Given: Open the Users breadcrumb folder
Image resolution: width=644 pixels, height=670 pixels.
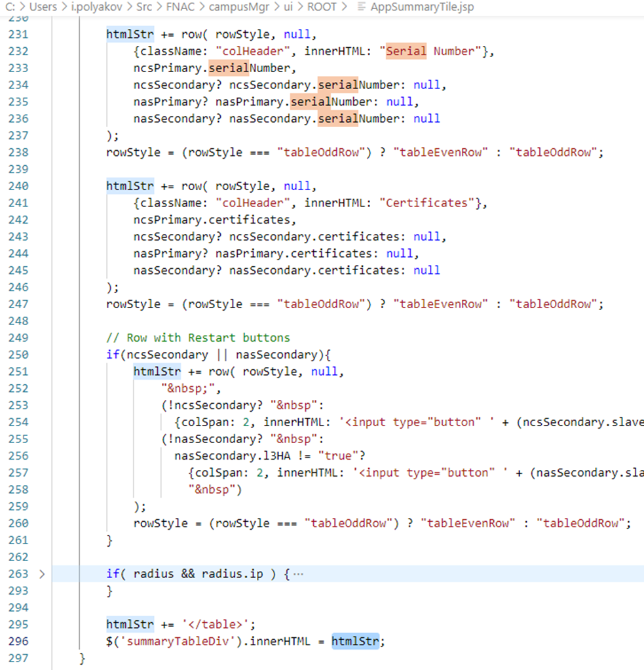Looking at the screenshot, I should (43, 7).
